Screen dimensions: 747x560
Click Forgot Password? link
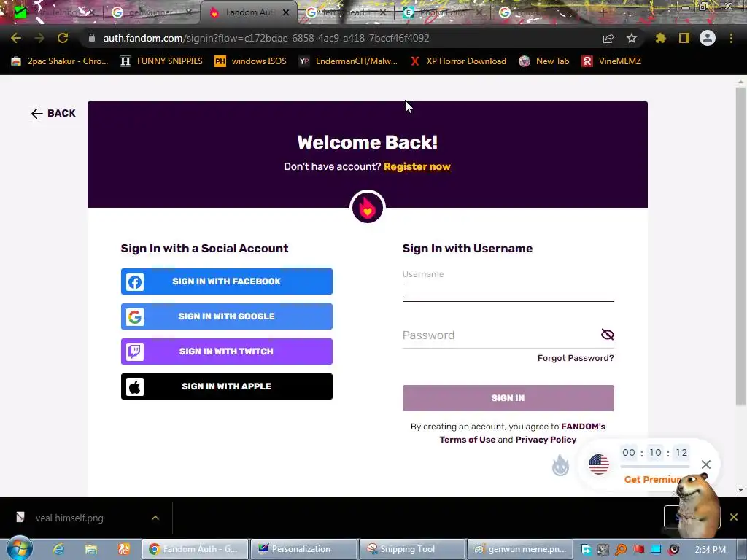pos(576,358)
